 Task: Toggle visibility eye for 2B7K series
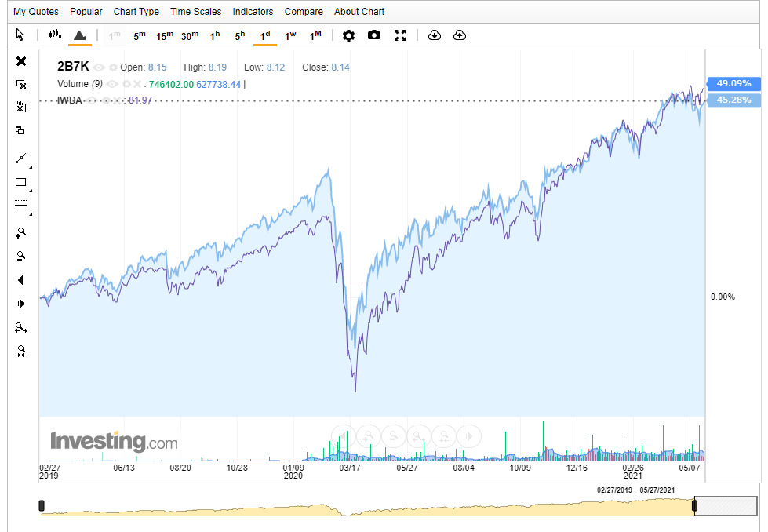(100, 67)
